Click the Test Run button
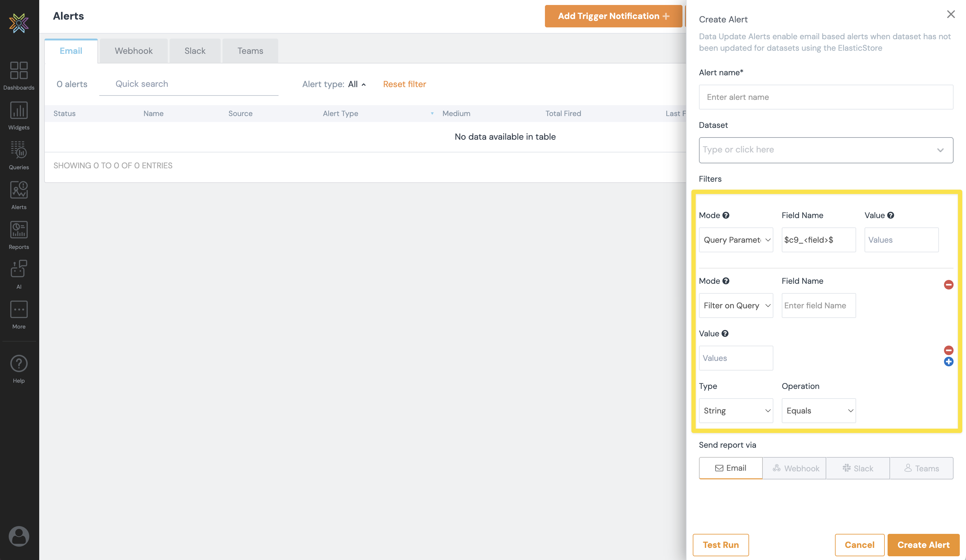This screenshot has height=560, width=966. coord(720,545)
